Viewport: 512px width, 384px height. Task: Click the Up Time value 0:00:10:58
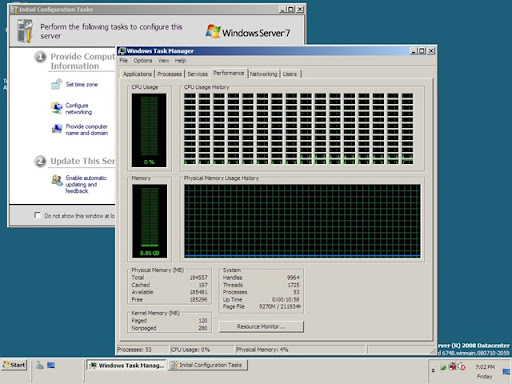[286, 299]
